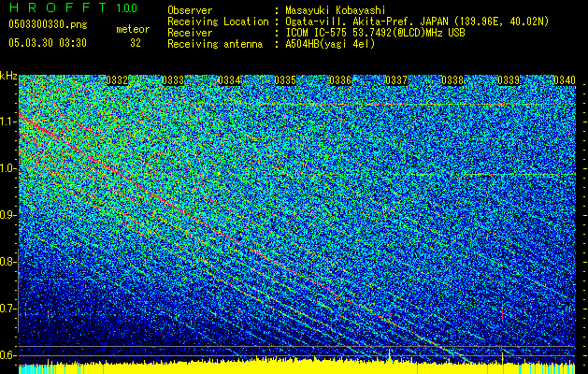Select the A504HB(yagi 4el) antenna text
Viewport: 588px width, 374px height.
[330, 44]
